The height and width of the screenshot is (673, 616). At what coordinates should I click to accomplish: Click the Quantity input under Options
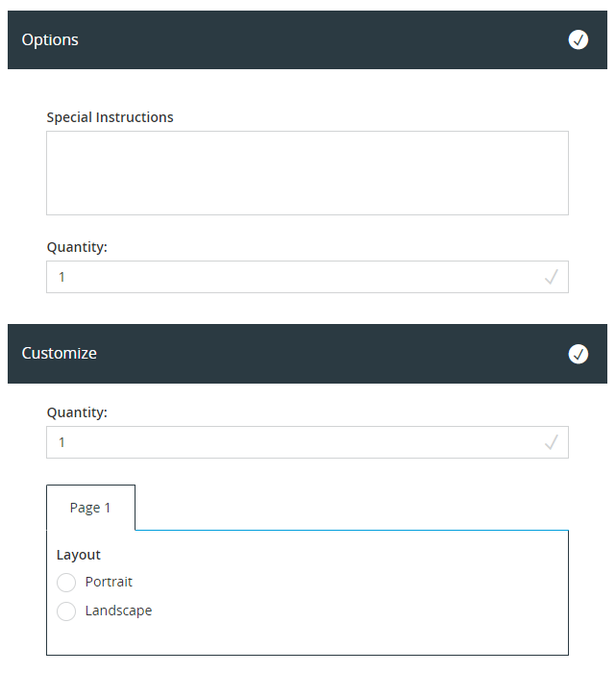click(288, 277)
